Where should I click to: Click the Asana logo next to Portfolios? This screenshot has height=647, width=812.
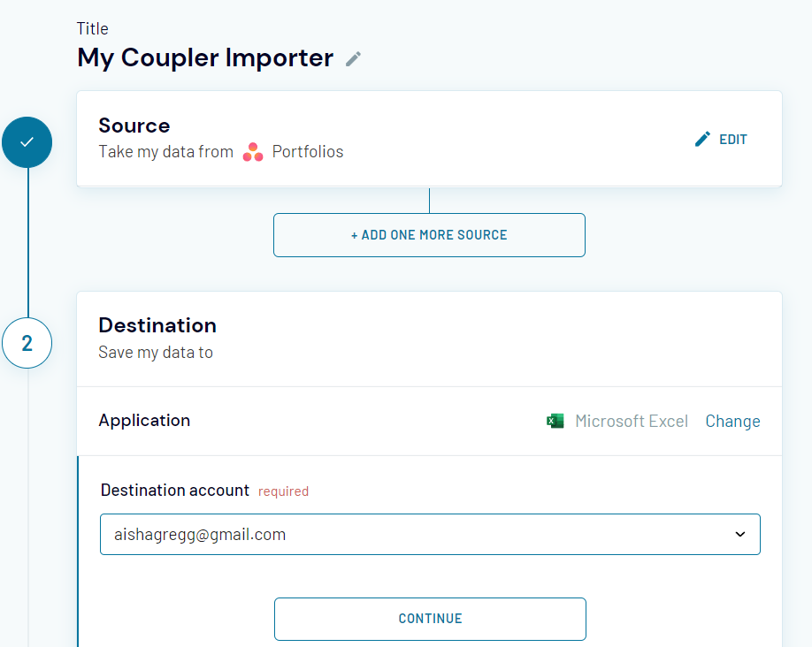[x=253, y=152]
